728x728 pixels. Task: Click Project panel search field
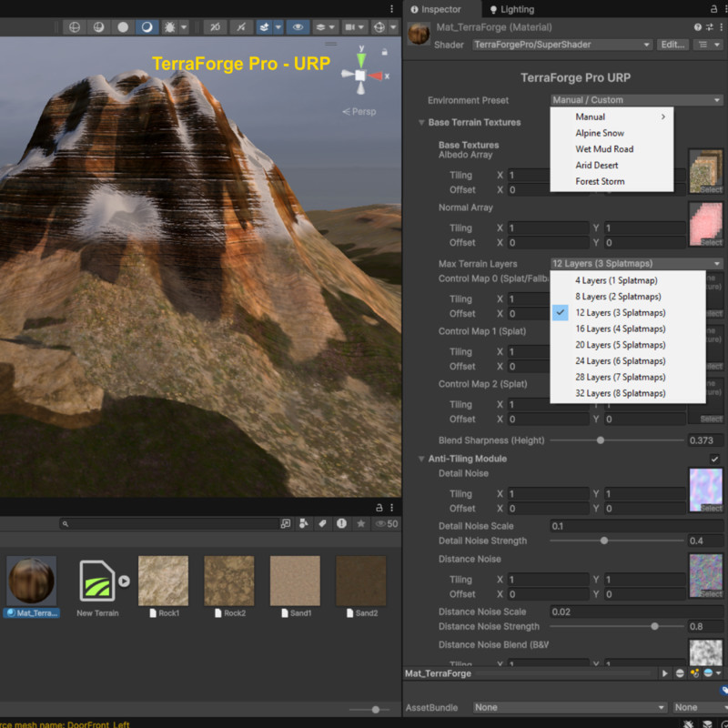(x=169, y=524)
